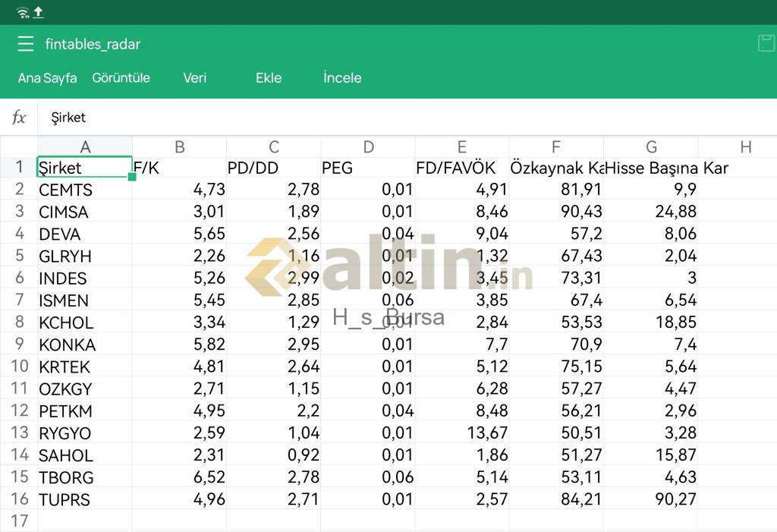Image resolution: width=777 pixels, height=532 pixels.
Task: Click PETKM PEG value 0,04
Action: tap(368, 411)
